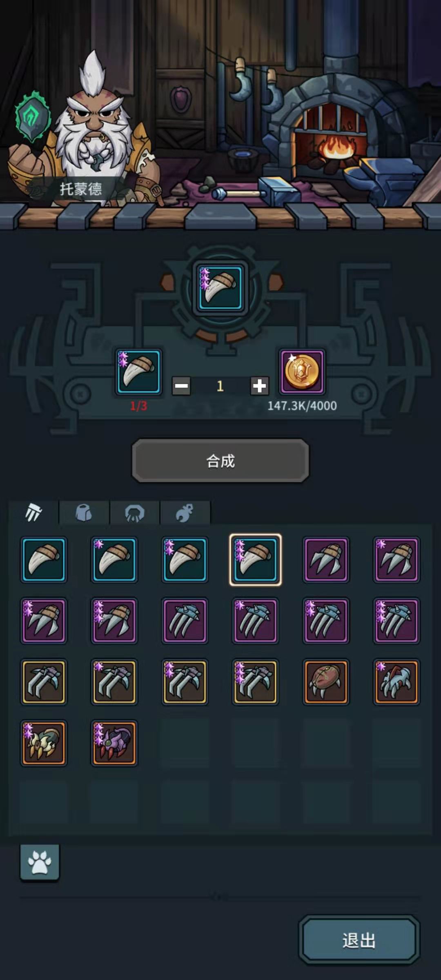Image resolution: width=441 pixels, height=980 pixels.
Task: Open the helmet category tab
Action: tap(135, 512)
